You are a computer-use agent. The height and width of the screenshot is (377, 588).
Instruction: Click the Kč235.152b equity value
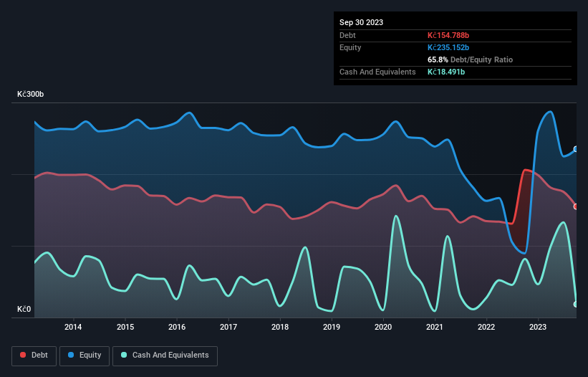coord(448,47)
